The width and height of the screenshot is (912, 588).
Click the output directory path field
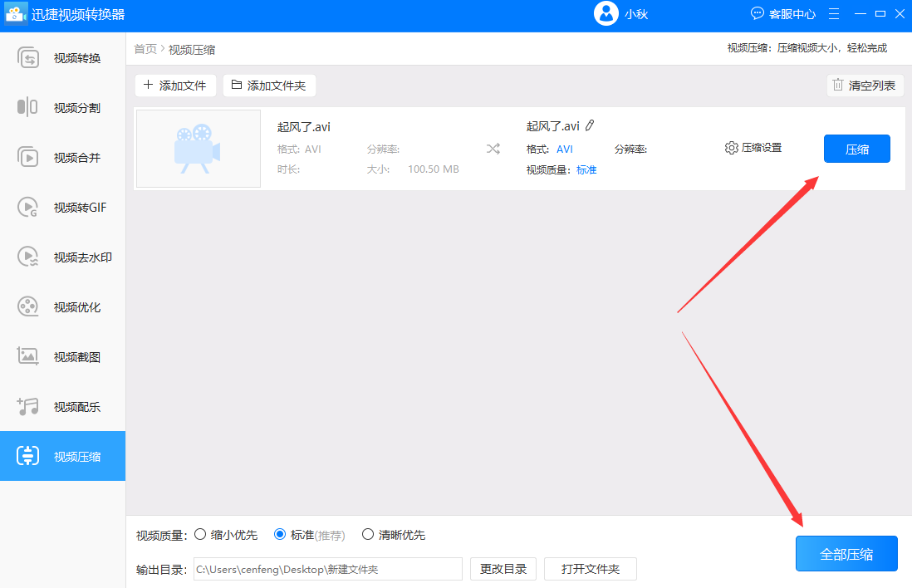click(x=327, y=569)
